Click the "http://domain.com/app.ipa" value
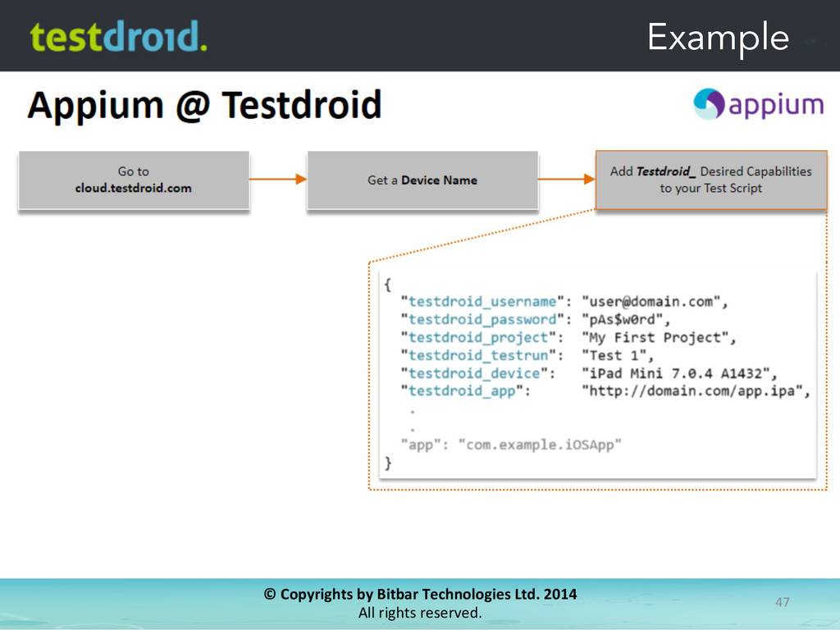 (692, 391)
